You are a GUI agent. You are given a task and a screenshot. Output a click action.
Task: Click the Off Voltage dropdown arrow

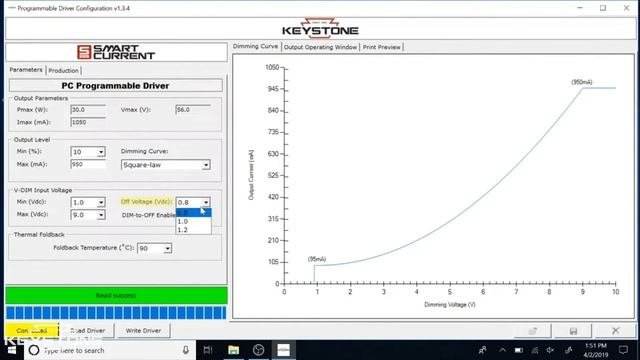pos(206,202)
